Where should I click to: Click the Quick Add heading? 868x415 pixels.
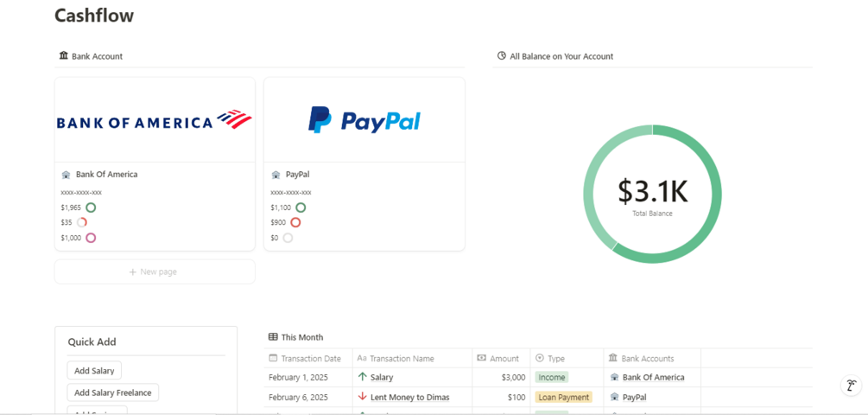click(x=92, y=342)
